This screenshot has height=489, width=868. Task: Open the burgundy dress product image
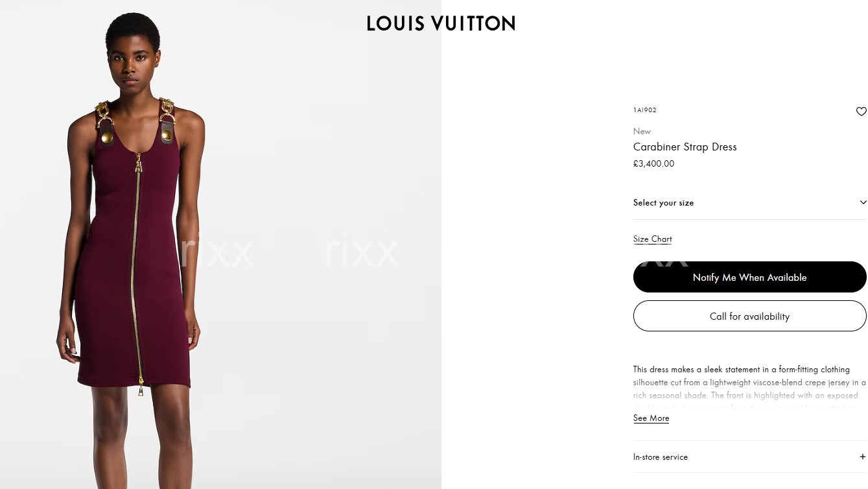click(x=220, y=244)
